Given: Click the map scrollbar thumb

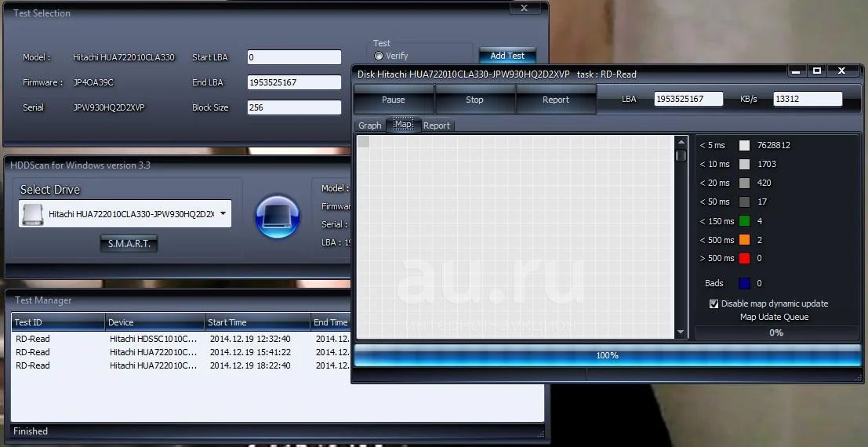Looking at the screenshot, I should tap(681, 155).
